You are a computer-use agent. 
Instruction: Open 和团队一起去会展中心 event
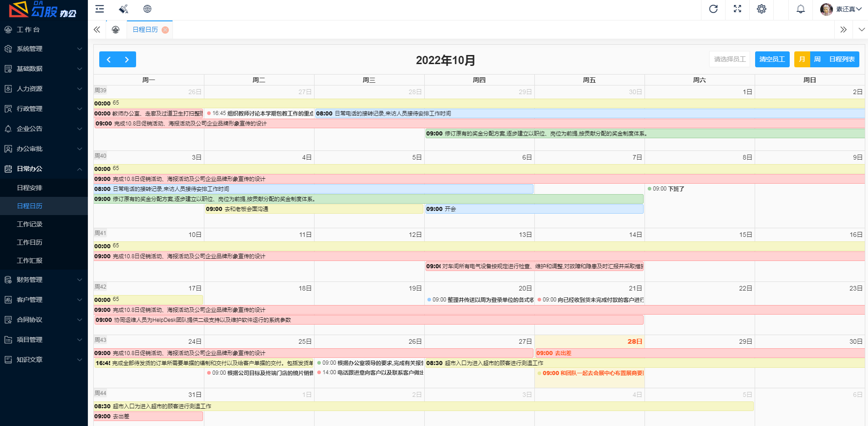(x=591, y=373)
